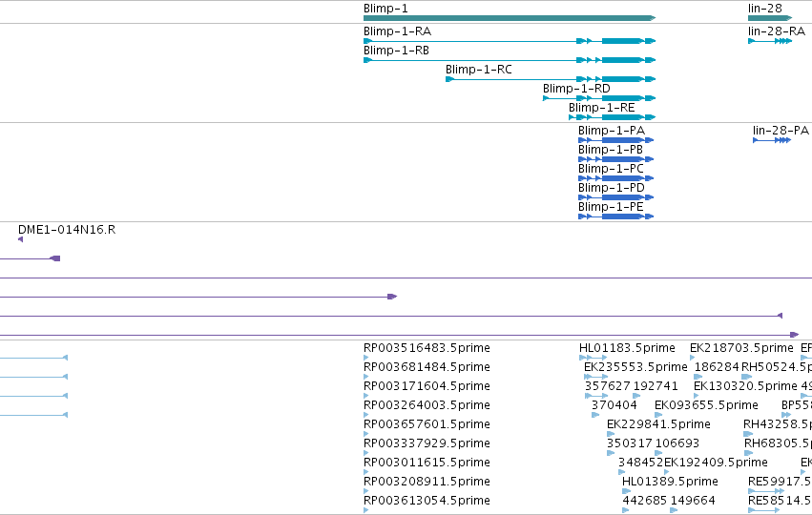The height and width of the screenshot is (515, 812).
Task: Click EST RP003613054.5prime
Action: 427,501
